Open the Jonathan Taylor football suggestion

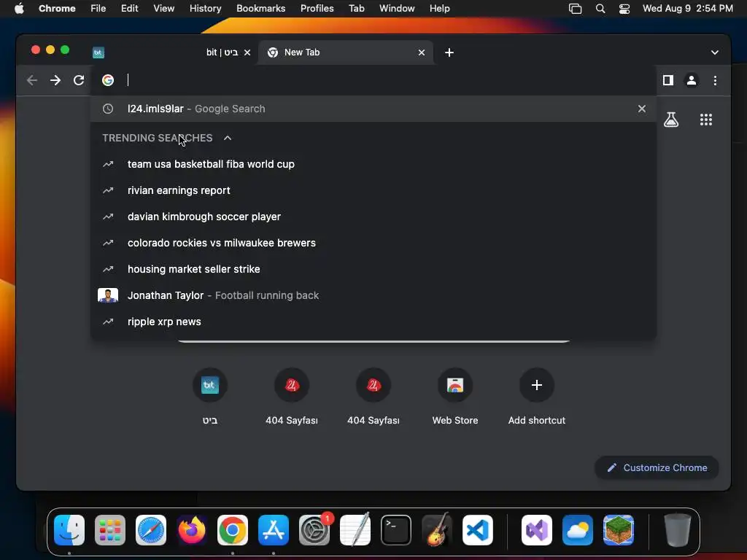point(373,295)
